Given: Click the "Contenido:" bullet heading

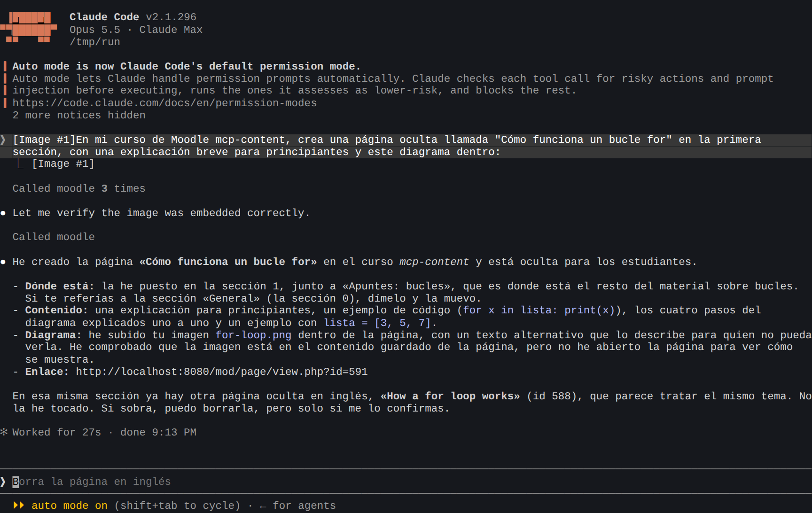Looking at the screenshot, I should 56,310.
